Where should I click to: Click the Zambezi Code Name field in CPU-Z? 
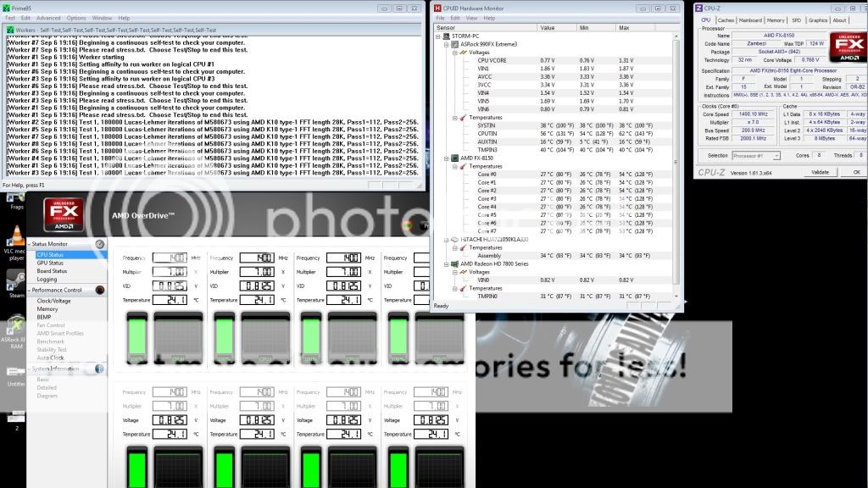756,44
